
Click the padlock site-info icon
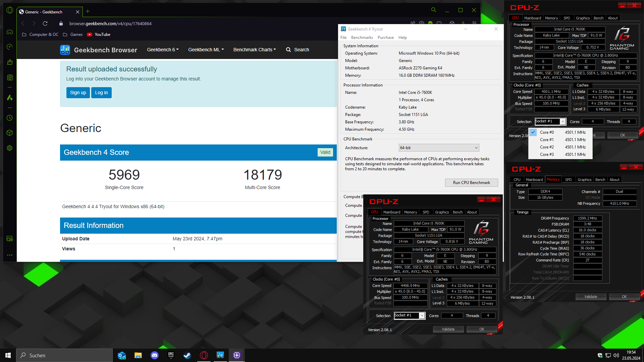click(x=61, y=23)
